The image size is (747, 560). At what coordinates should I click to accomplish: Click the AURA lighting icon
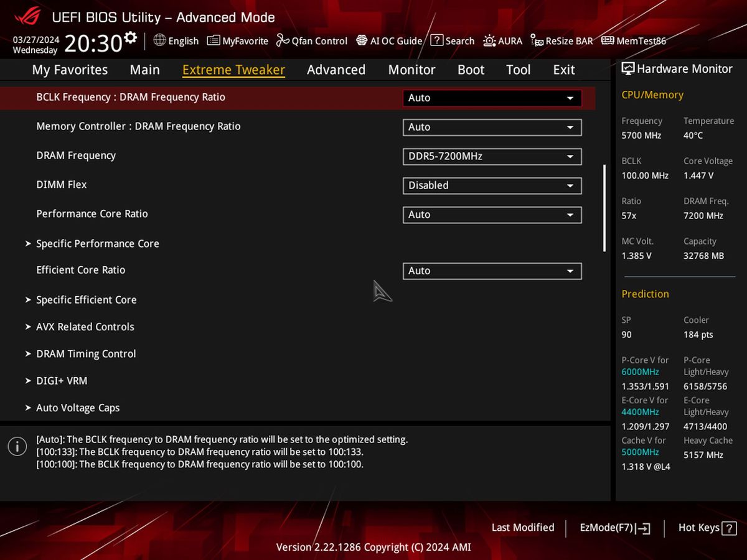point(489,40)
